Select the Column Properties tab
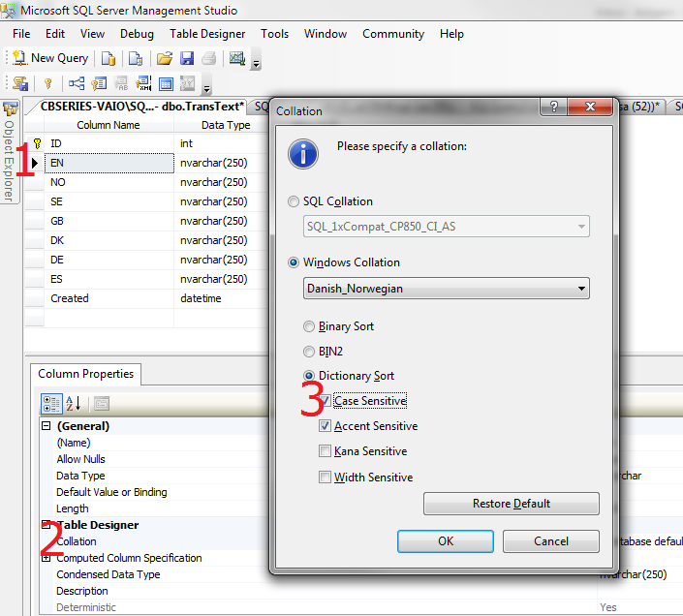The width and height of the screenshot is (683, 616). coord(86,374)
